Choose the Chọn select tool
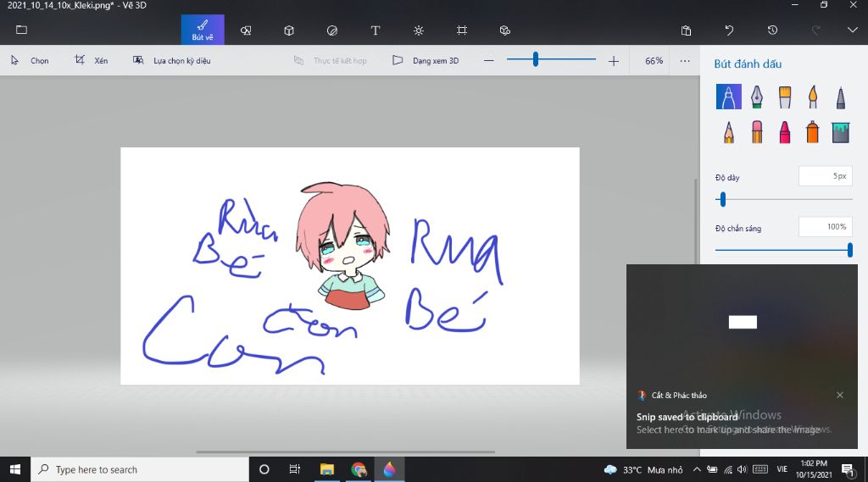 point(30,60)
